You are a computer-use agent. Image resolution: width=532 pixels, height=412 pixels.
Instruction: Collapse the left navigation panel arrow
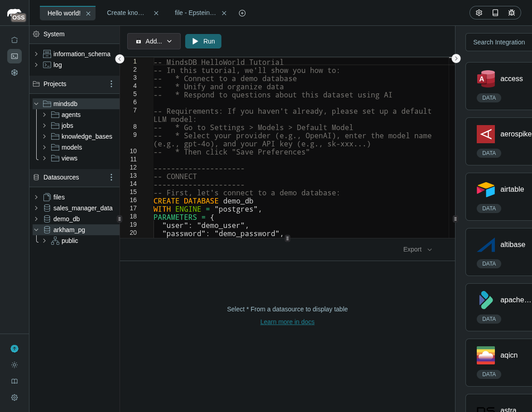point(120,59)
